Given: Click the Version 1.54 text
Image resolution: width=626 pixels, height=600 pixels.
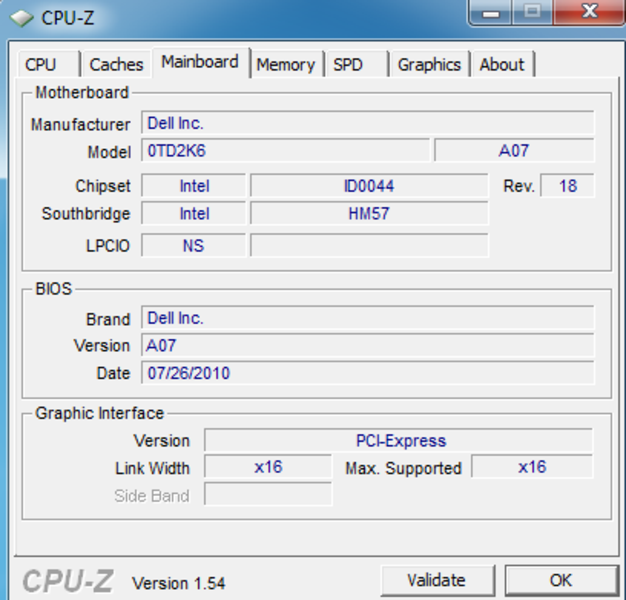Looking at the screenshot, I should click(x=178, y=583).
